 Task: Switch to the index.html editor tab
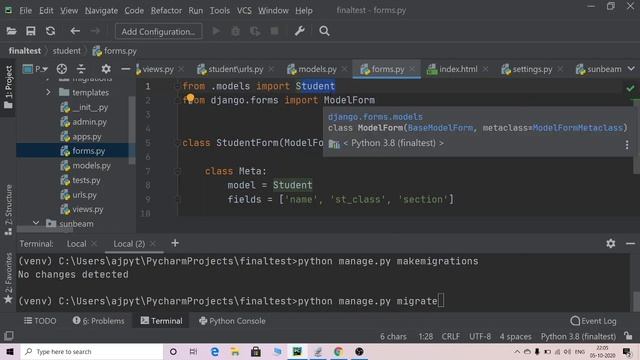coord(458,69)
